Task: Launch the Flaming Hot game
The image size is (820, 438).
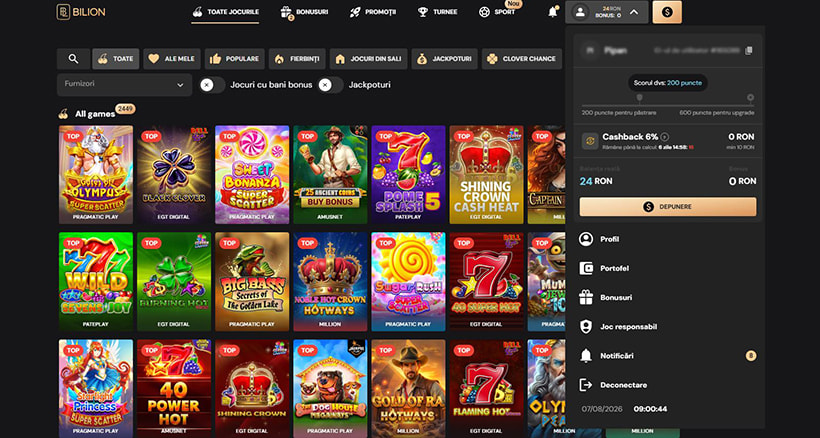Action: pyautogui.click(x=486, y=388)
